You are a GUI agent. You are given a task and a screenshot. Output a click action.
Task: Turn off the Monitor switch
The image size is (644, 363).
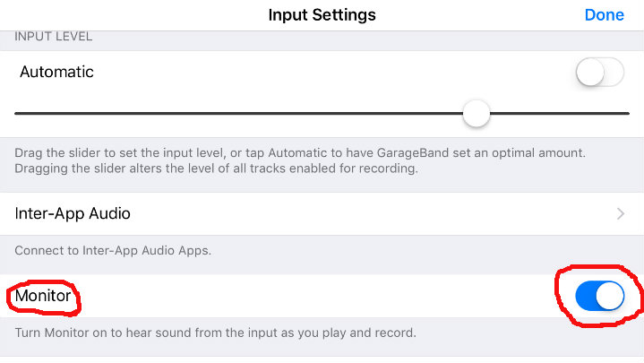pyautogui.click(x=599, y=296)
